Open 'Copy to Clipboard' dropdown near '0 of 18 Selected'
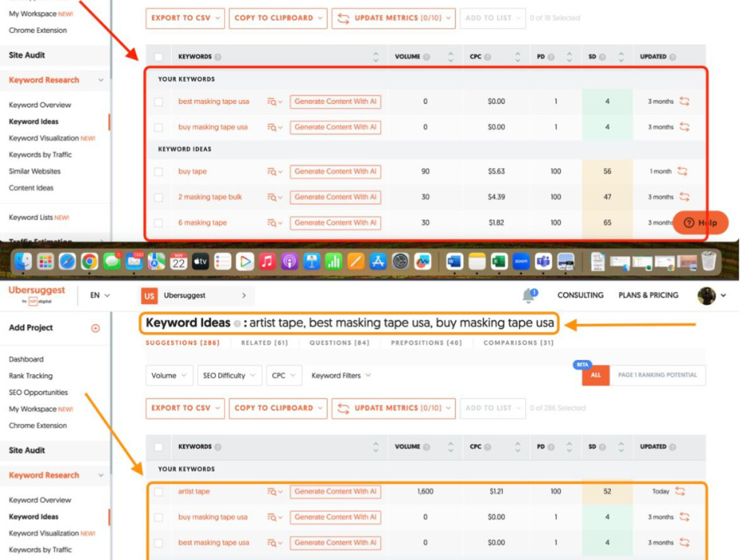The width and height of the screenshot is (747, 560). coord(278,18)
